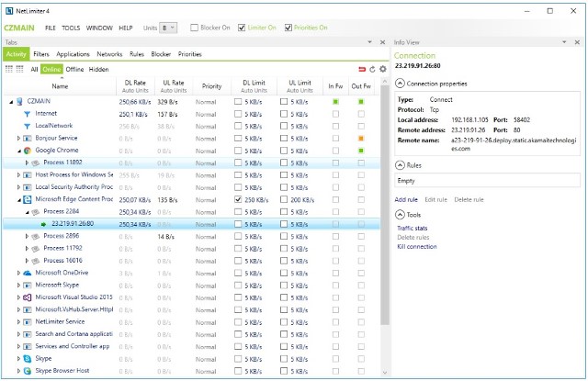Uncheck the Limiter On checkbox
Image resolution: width=588 pixels, height=381 pixels.
pyautogui.click(x=242, y=28)
